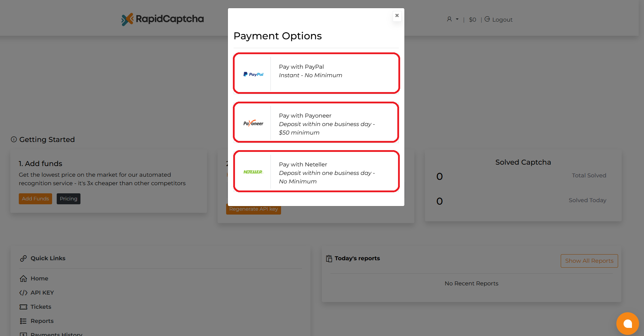Click the API KEY code brackets icon
The width and height of the screenshot is (644, 336).
[x=23, y=293]
